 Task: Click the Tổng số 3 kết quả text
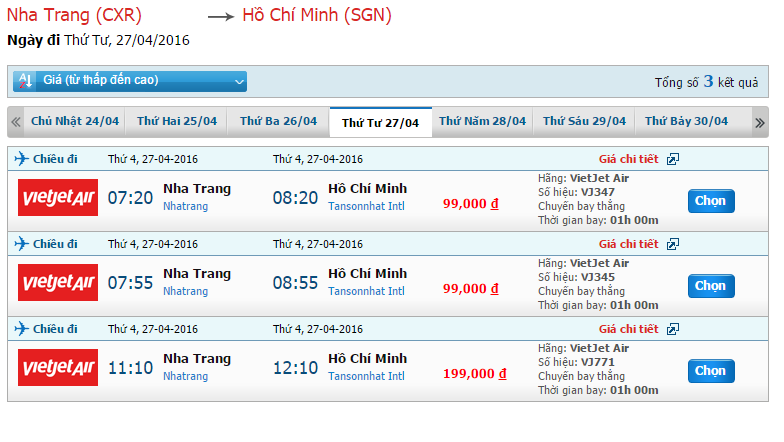point(706,82)
